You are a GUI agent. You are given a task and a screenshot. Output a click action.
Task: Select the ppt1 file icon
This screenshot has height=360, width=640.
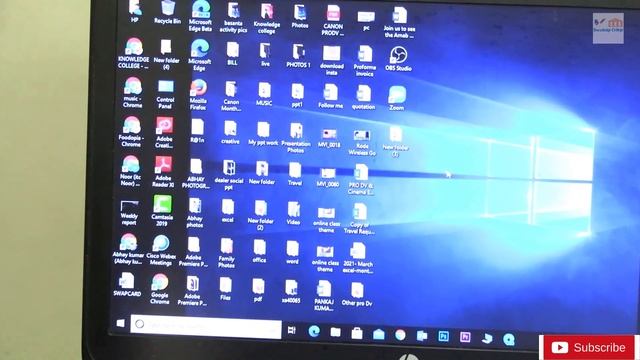pos(297,95)
